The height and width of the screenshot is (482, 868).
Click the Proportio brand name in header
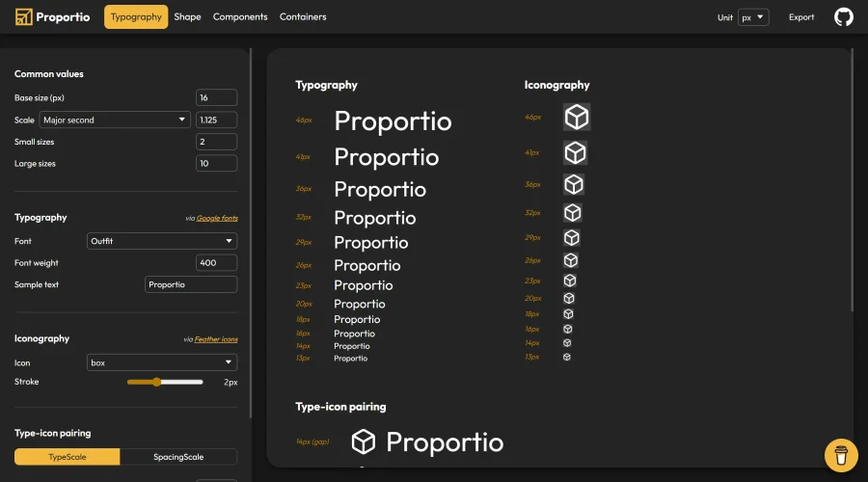(x=63, y=17)
